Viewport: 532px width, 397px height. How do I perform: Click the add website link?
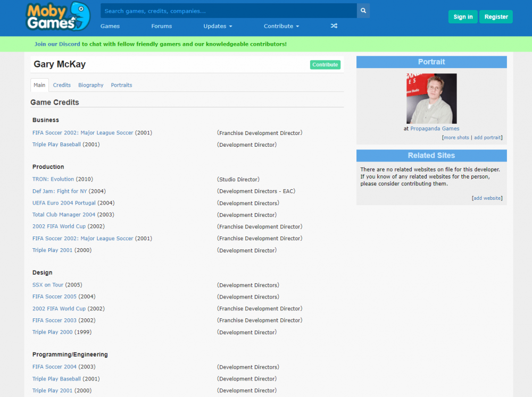pyautogui.click(x=487, y=198)
